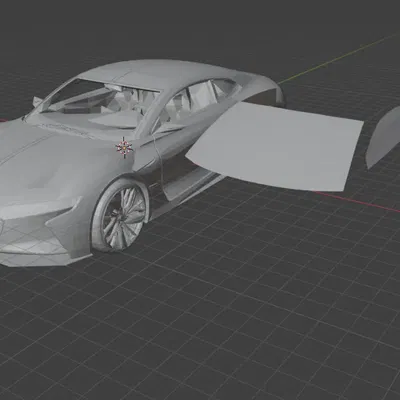The height and width of the screenshot is (400, 400).
Task: Click the 3D cursor marker on the fender
Action: coord(124,147)
